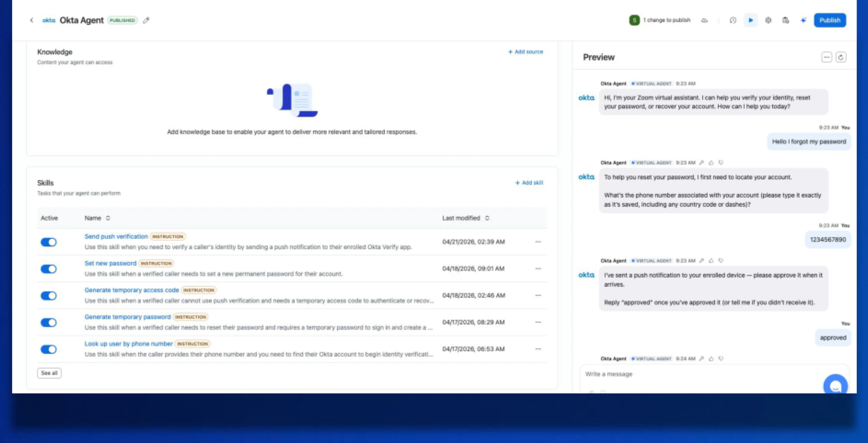The height and width of the screenshot is (443, 868).
Task: Click the pencil icon to rename Okta Agent
Action: point(146,20)
